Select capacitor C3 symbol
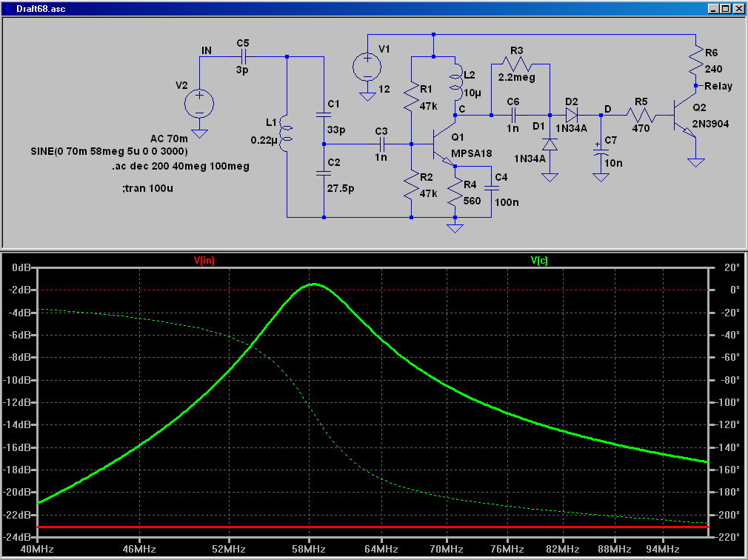This screenshot has width=748, height=560. 381,144
